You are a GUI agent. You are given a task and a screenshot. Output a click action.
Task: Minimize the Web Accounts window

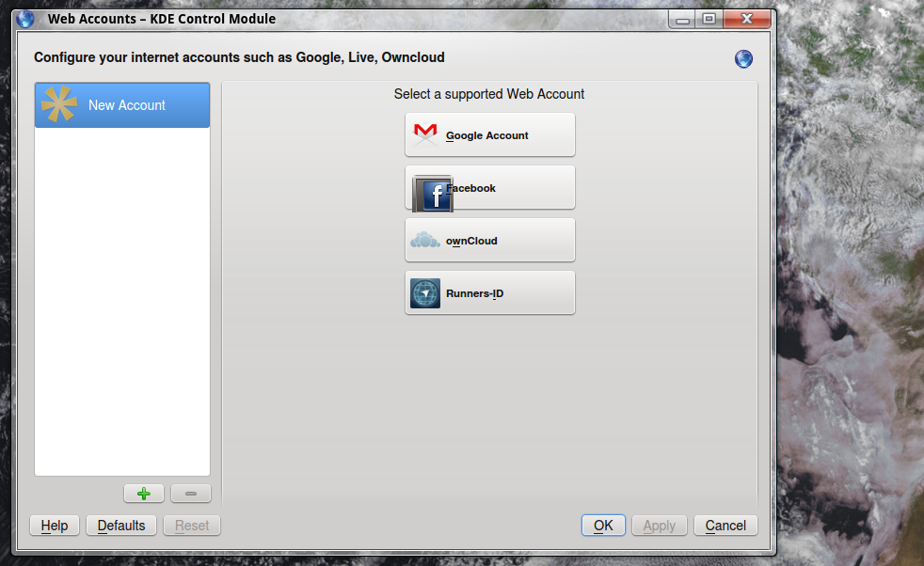682,20
